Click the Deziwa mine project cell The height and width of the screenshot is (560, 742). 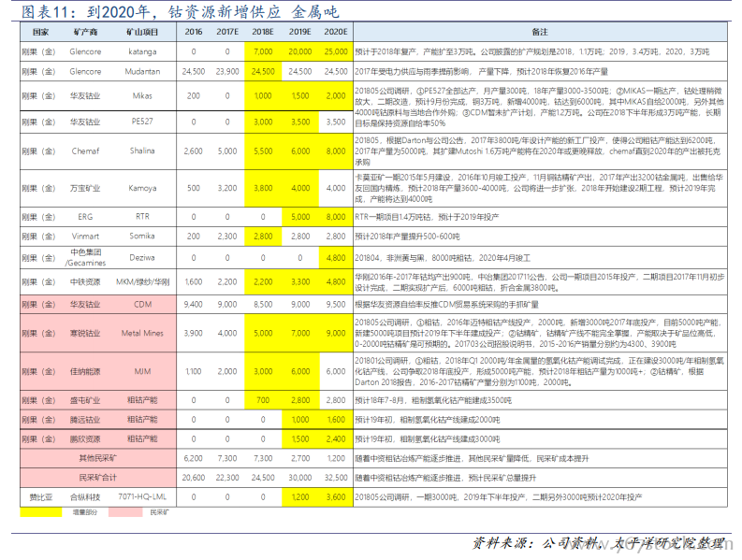[142, 257]
